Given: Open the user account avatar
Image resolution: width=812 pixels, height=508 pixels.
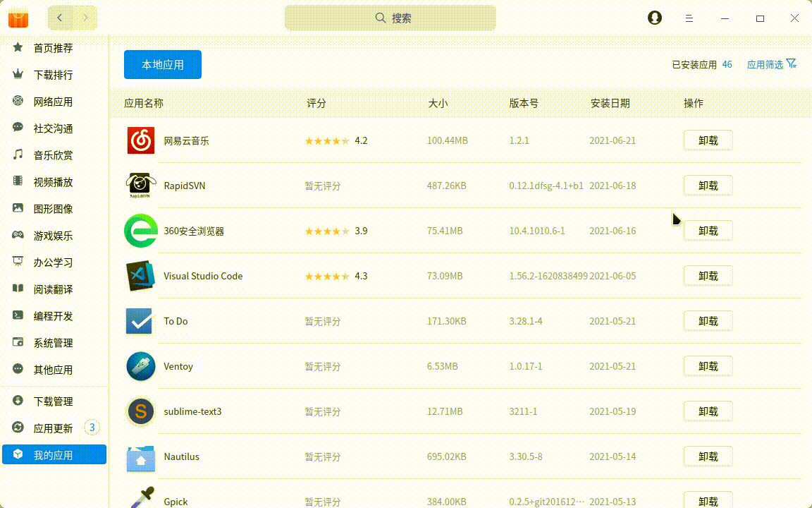Looking at the screenshot, I should pos(655,18).
